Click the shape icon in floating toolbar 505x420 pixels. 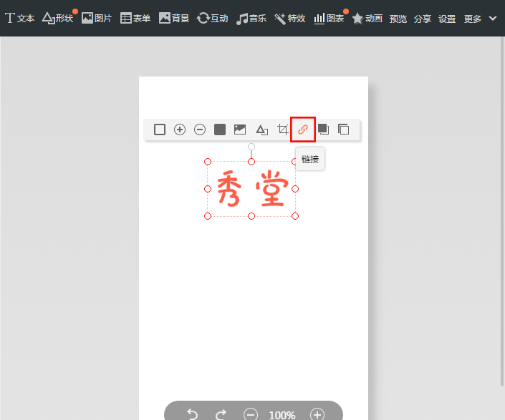(x=262, y=130)
